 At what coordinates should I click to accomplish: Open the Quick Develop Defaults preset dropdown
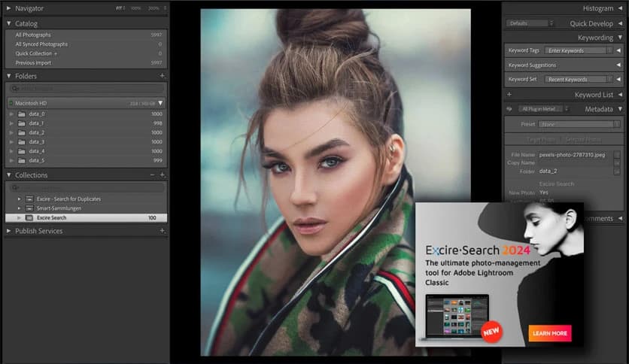(x=530, y=23)
